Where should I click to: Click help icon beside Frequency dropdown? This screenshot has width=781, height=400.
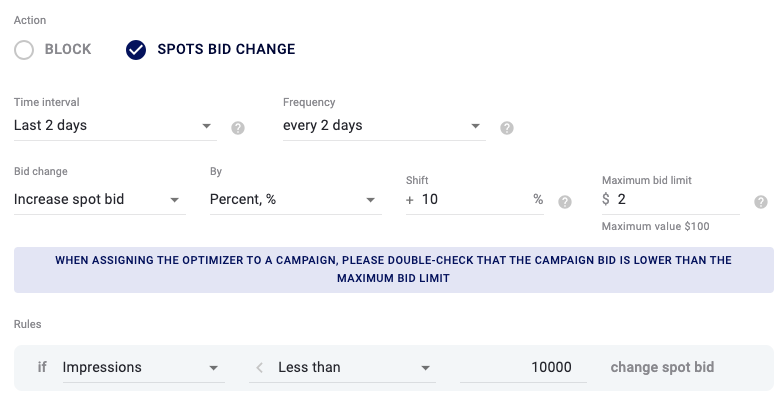point(507,128)
